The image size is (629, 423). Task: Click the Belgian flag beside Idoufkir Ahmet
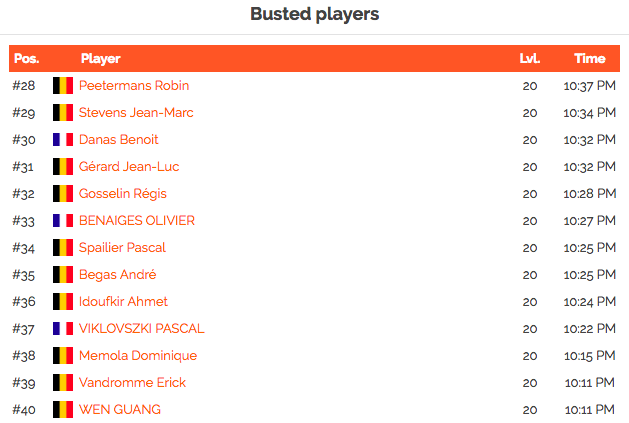click(63, 302)
